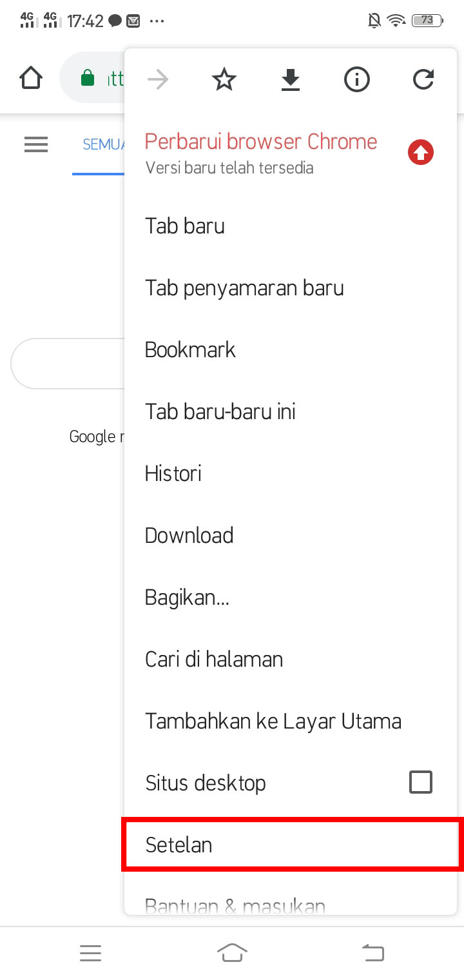
Task: Enable the Situs desktop checkbox
Action: pos(421,782)
